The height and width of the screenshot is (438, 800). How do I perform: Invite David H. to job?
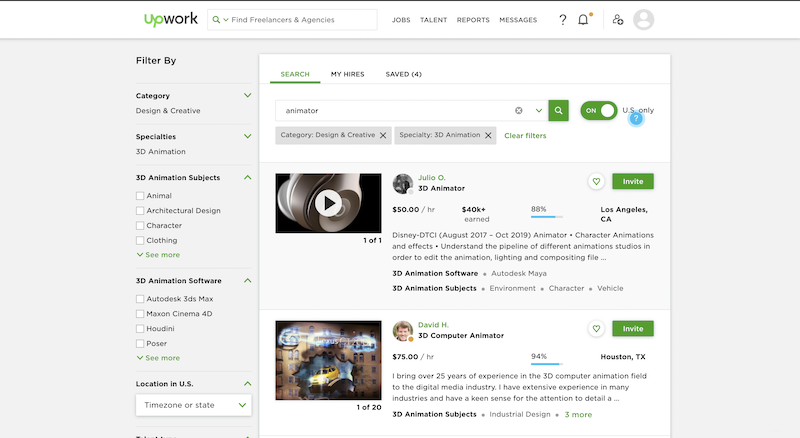click(633, 328)
